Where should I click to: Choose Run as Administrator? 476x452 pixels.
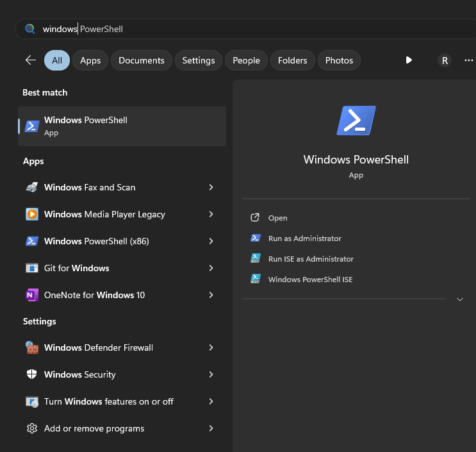[x=305, y=239]
